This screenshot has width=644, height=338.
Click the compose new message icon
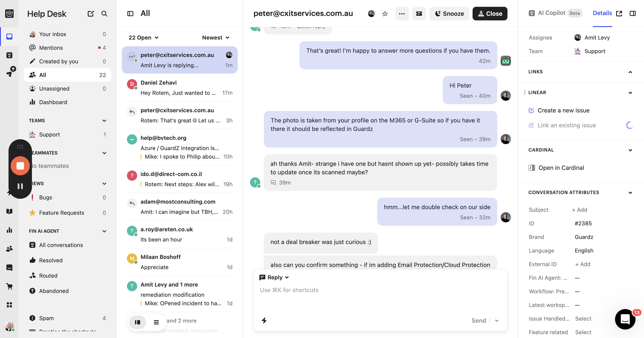91,13
